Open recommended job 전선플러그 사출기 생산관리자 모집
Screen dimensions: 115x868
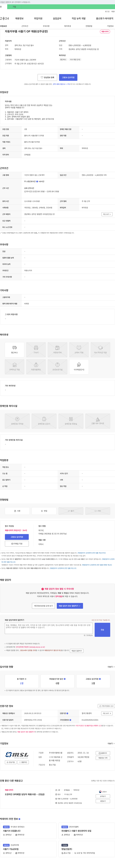coord(76,831)
